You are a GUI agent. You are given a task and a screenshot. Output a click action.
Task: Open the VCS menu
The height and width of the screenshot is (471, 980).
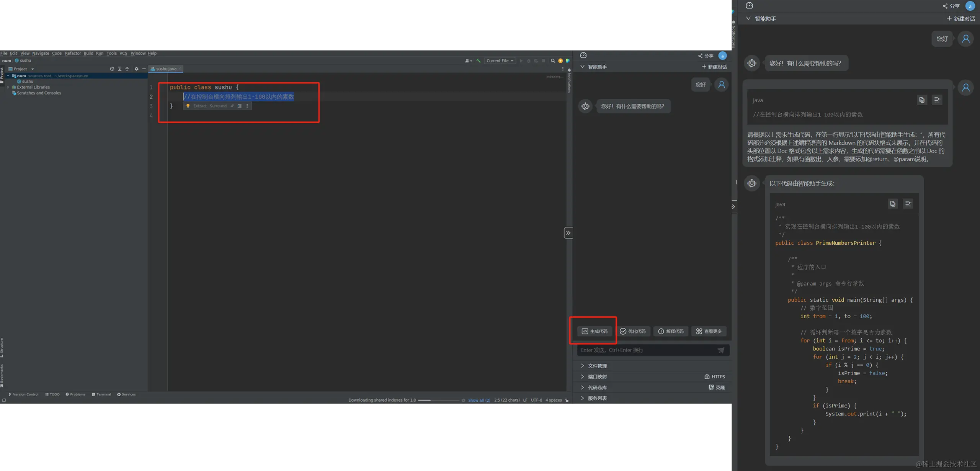tap(123, 53)
